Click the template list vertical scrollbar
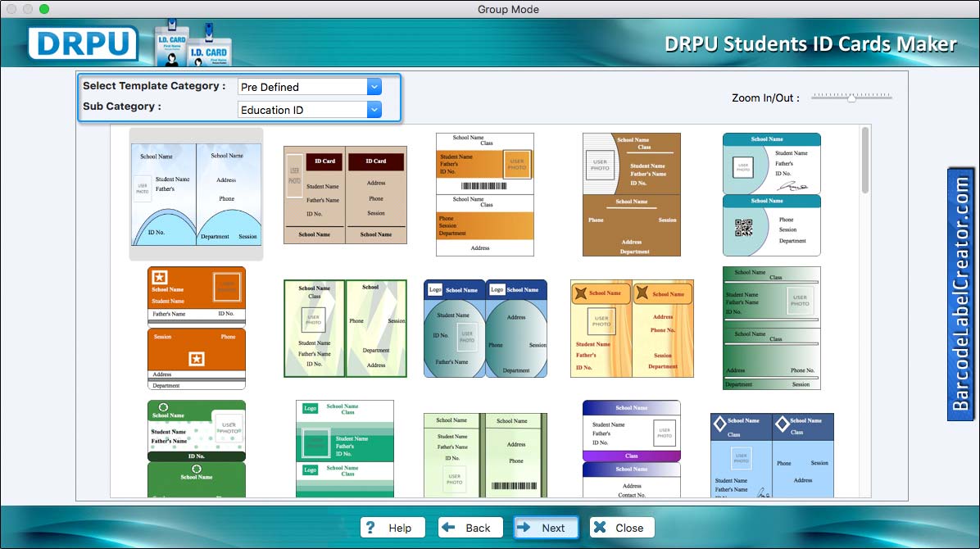 point(865,161)
